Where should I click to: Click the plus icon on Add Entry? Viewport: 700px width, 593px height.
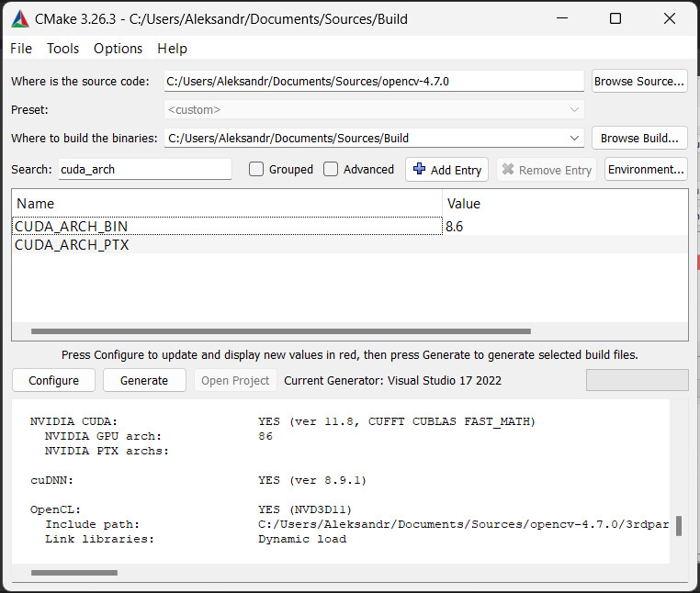click(x=419, y=169)
